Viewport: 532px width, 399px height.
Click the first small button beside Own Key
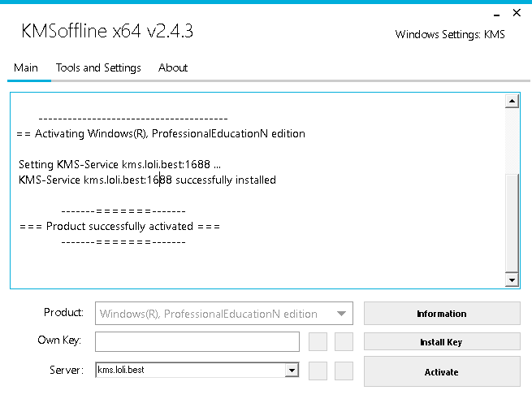[x=318, y=341]
